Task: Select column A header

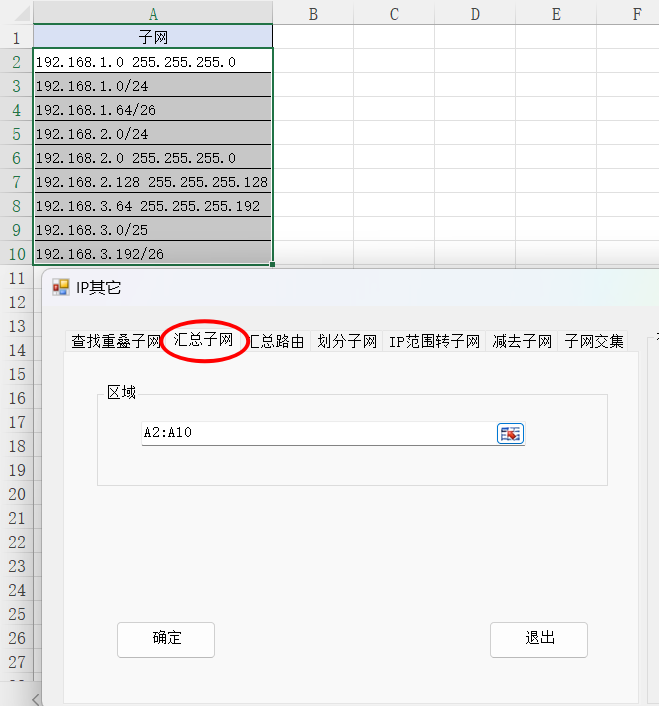Action: pyautogui.click(x=153, y=14)
